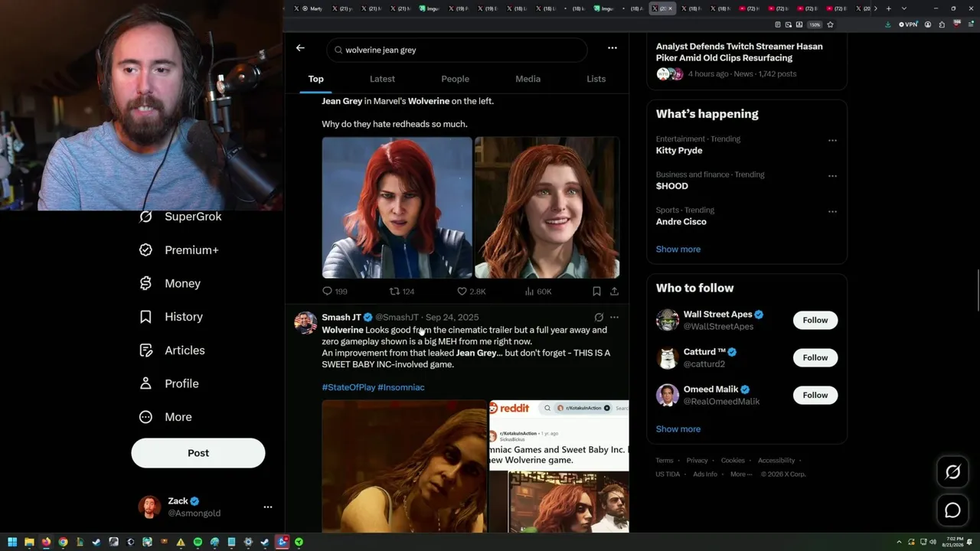Share the redhead comparison post

pos(614,292)
